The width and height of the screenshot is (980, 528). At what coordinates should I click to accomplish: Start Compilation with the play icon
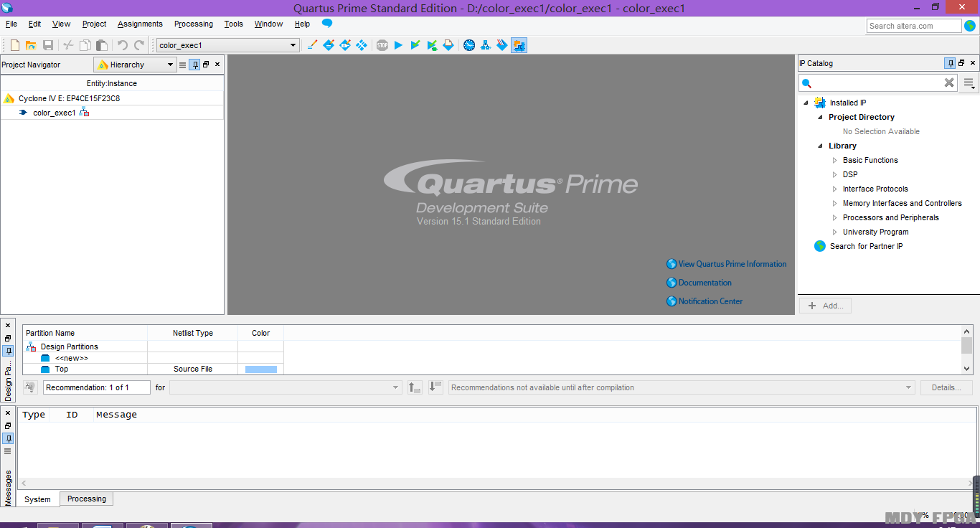coord(399,45)
